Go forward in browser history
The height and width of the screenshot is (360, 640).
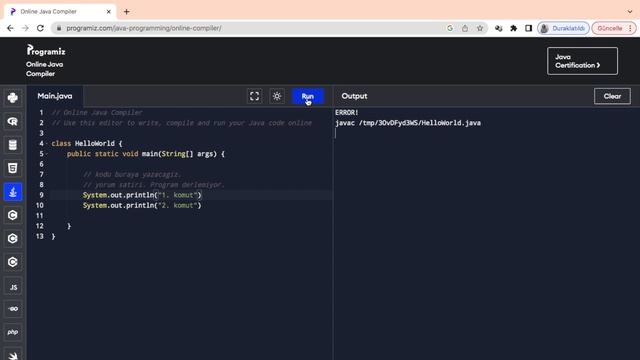[25, 28]
